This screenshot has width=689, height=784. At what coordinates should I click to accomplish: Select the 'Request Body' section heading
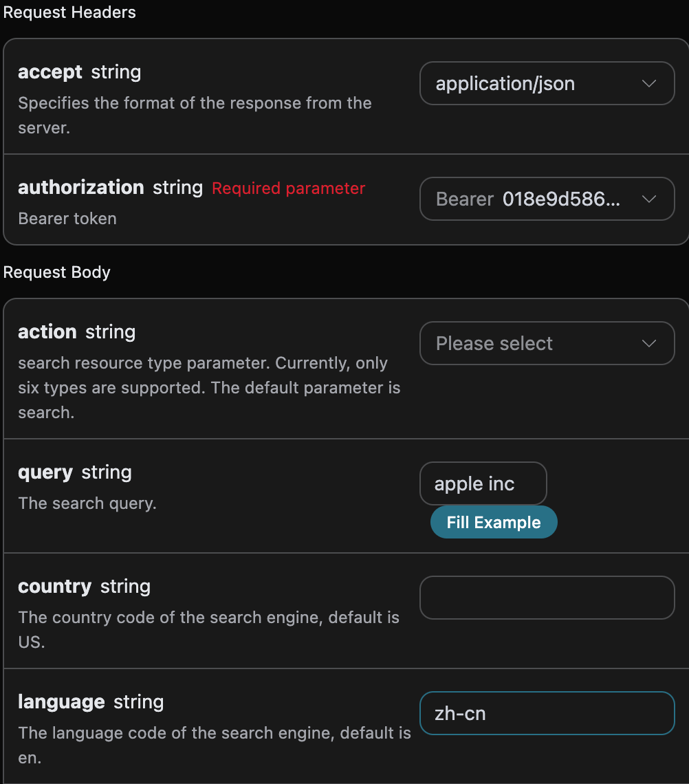(x=56, y=272)
